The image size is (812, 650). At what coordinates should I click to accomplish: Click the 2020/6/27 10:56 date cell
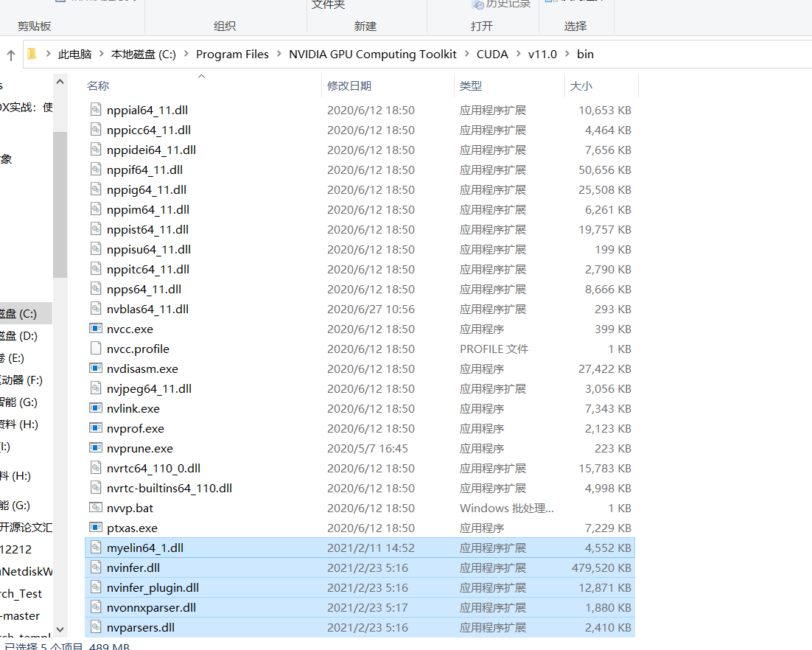point(371,310)
